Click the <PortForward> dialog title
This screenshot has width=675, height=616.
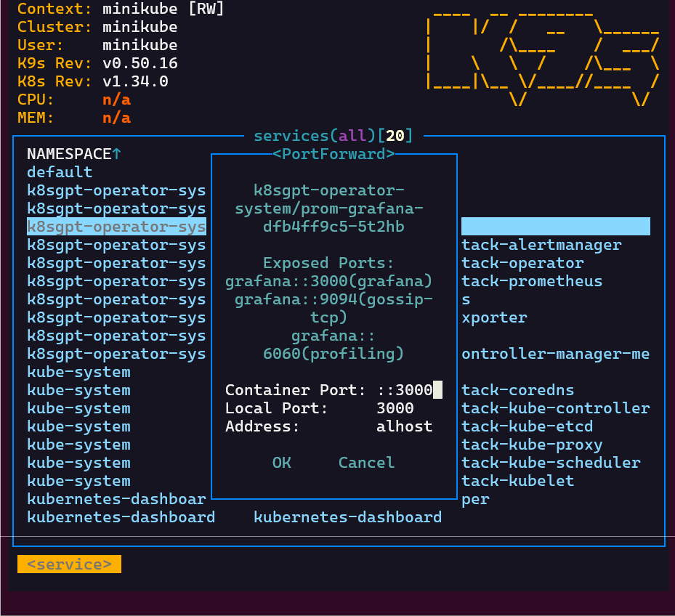pos(334,154)
